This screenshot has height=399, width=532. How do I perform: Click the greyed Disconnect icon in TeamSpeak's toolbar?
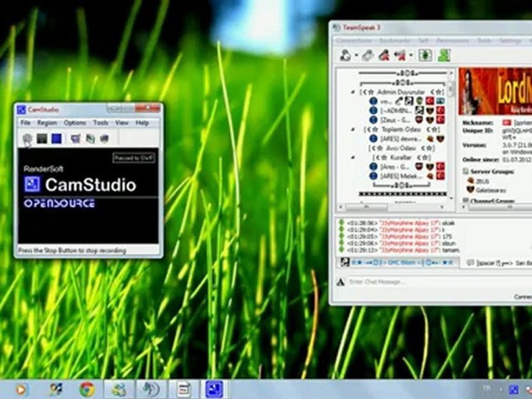pos(368,55)
